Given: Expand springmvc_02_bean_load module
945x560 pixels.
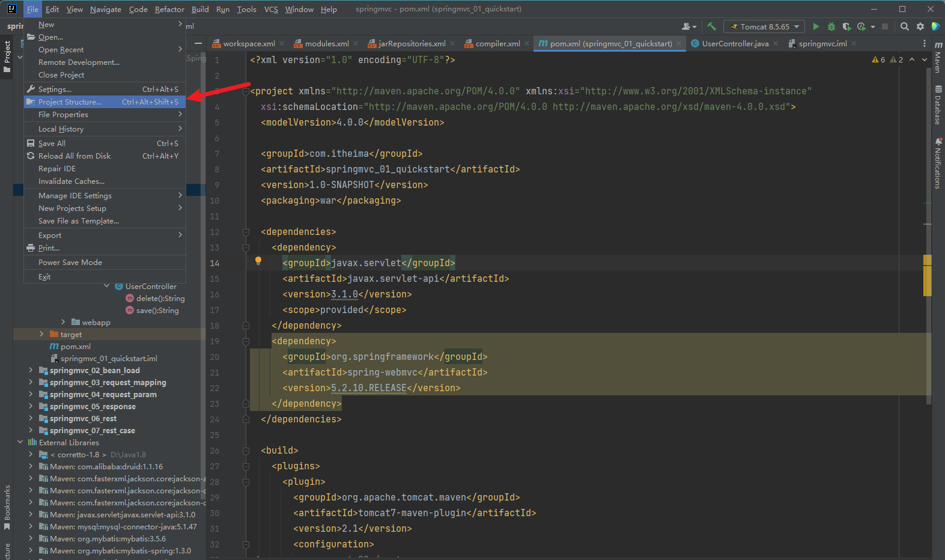Looking at the screenshot, I should pyautogui.click(x=31, y=370).
